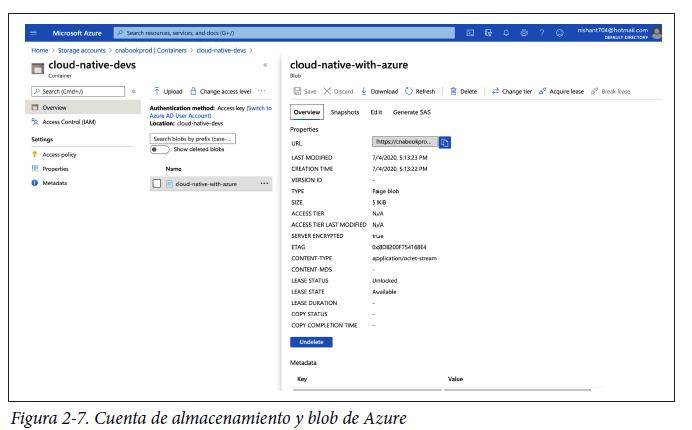This screenshot has height=430, width=692.
Task: Toggle Show deleted blobs switch
Action: 159,149
